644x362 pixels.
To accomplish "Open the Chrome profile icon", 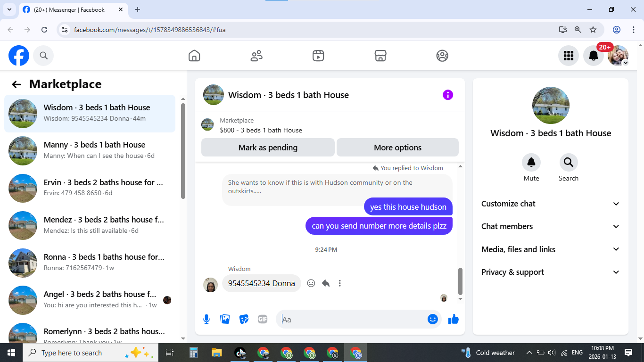I will point(617,30).
